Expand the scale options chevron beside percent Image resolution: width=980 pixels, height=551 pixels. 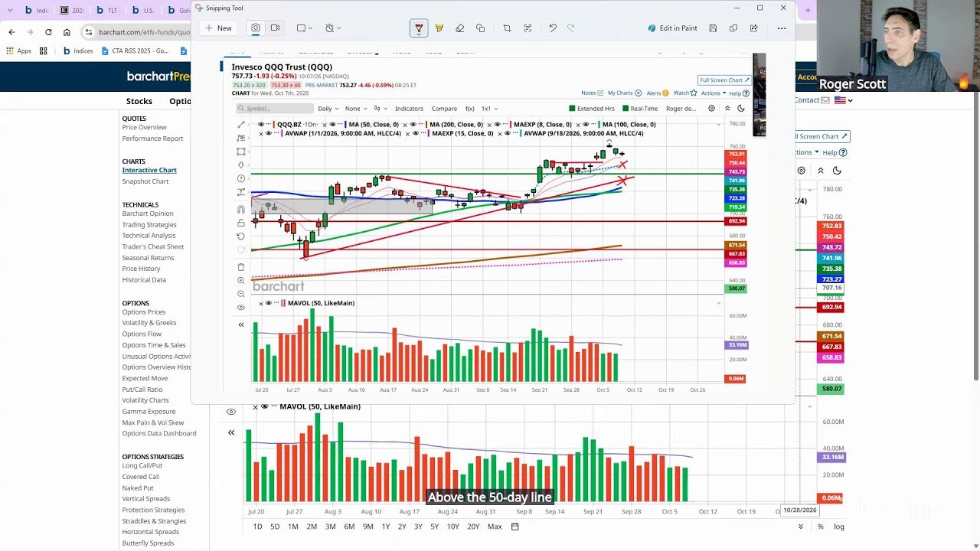(x=801, y=527)
